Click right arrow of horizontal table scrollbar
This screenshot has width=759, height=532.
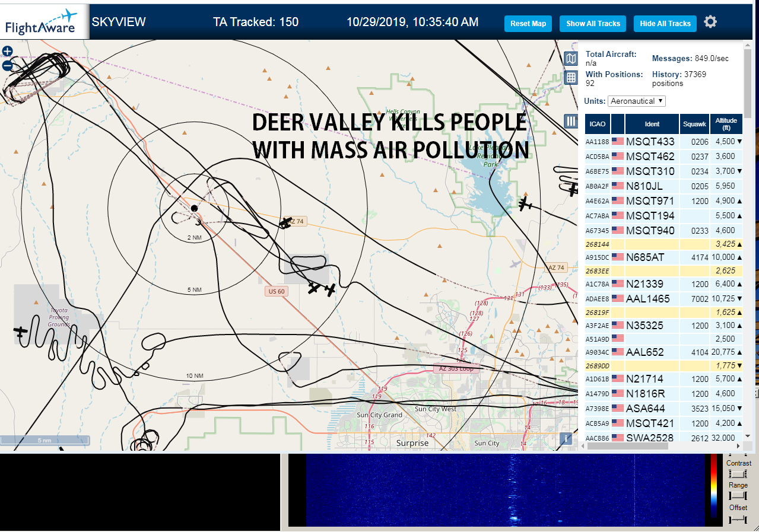(738, 446)
